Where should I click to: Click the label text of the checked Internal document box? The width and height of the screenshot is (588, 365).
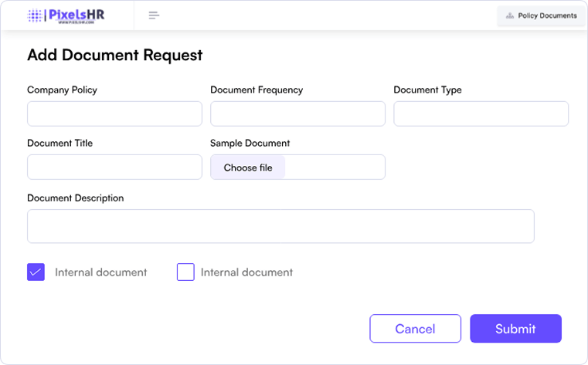[x=100, y=272]
